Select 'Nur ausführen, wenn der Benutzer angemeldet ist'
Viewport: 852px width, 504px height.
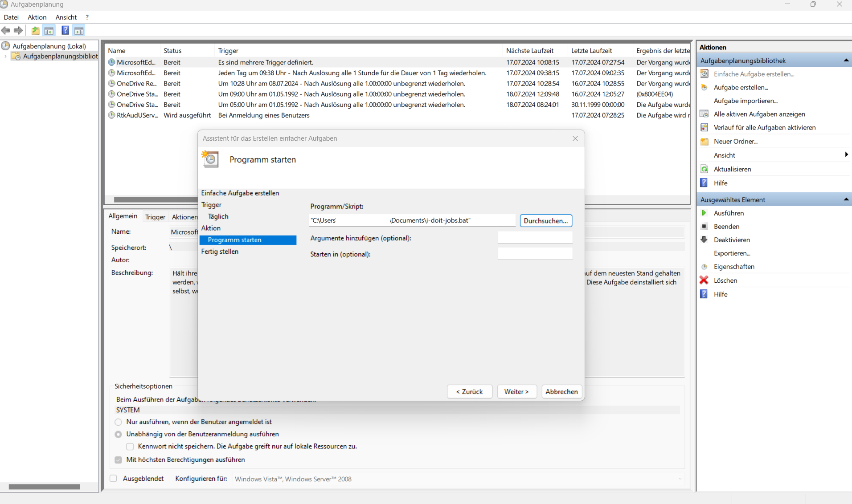[x=119, y=422]
